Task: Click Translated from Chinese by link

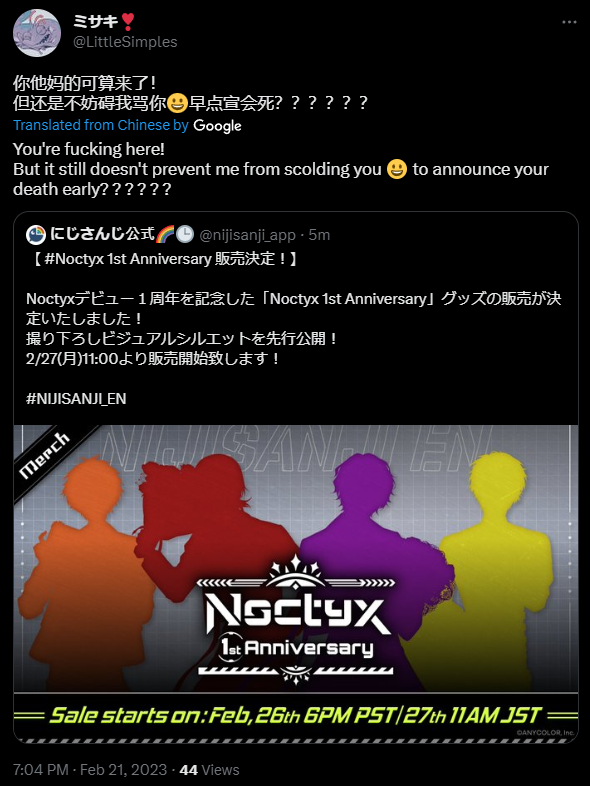Action: 101,125
